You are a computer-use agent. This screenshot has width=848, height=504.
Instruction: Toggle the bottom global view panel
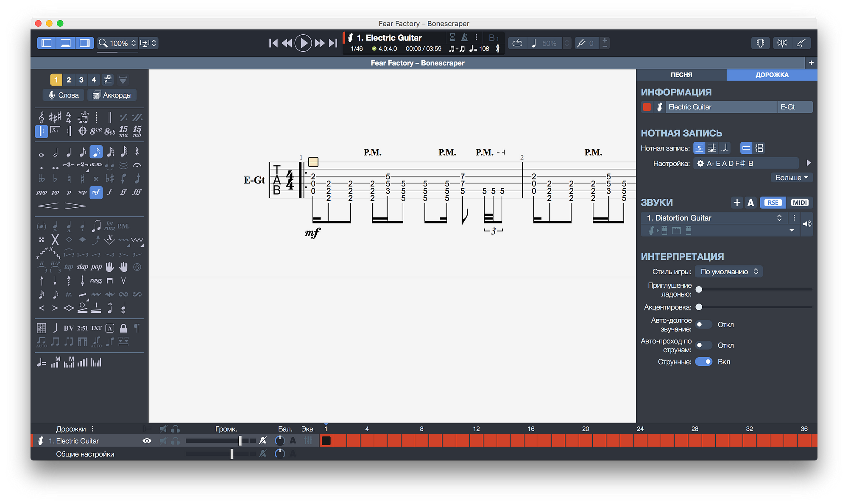click(66, 43)
